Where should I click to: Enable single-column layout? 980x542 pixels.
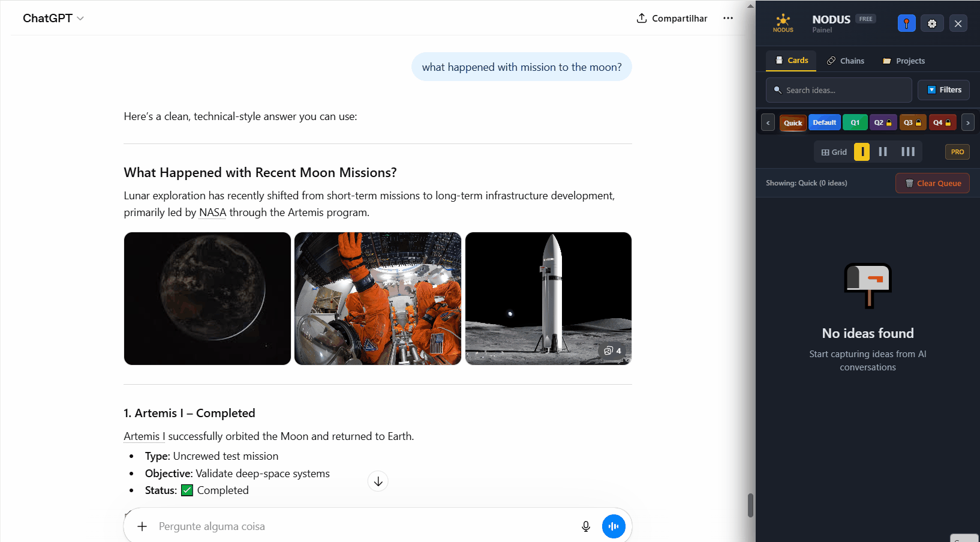click(862, 152)
